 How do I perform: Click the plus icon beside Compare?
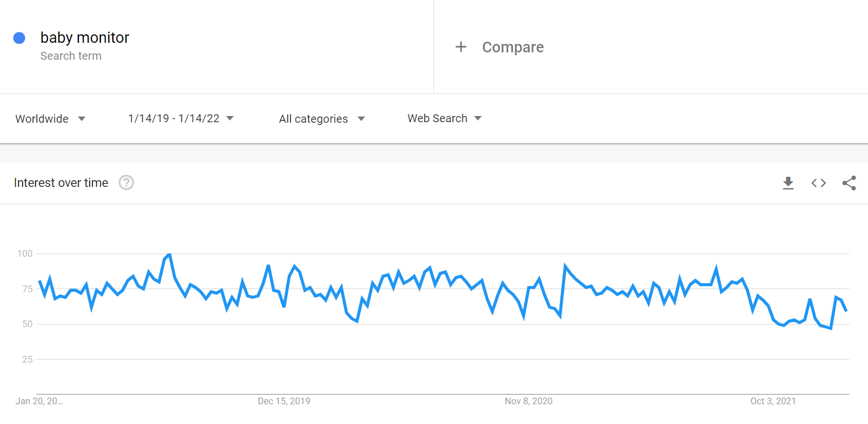pos(461,47)
